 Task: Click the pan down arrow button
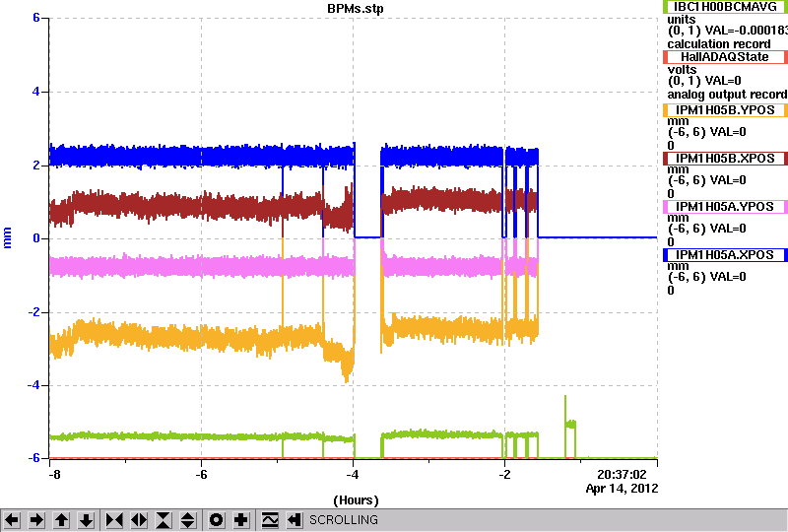(86, 520)
